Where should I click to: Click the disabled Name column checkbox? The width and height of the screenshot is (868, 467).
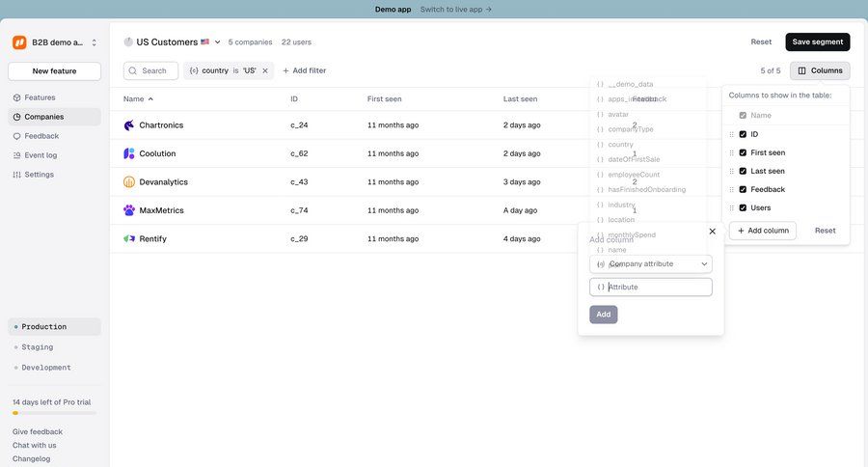click(x=743, y=115)
